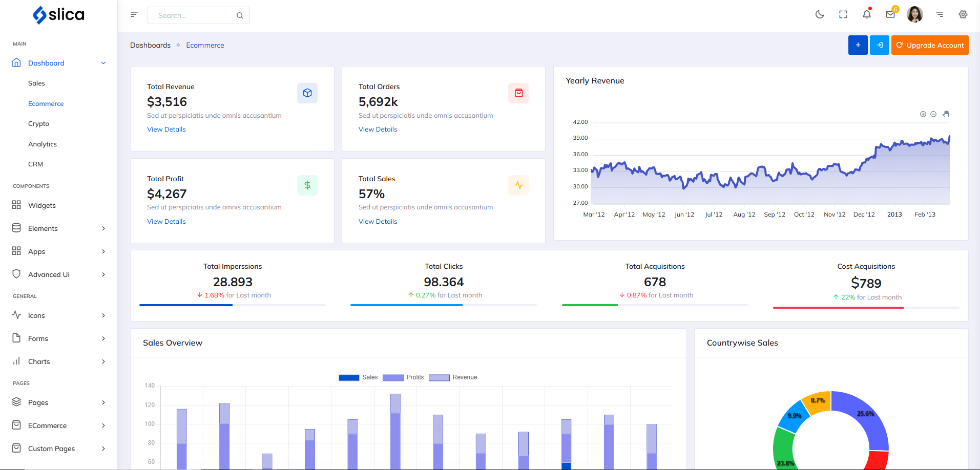Open right sidebar lines icon
The height and width of the screenshot is (470, 980).
click(x=940, y=15)
